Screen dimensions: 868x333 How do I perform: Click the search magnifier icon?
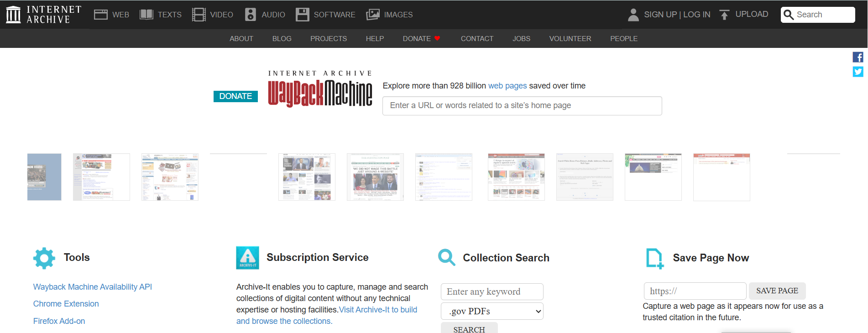click(x=788, y=15)
